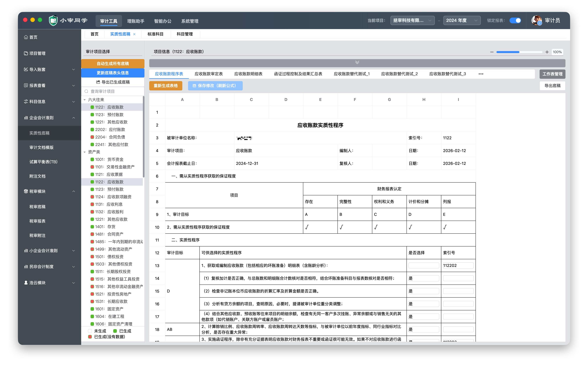This screenshot has height=369, width=588.
Task: Switch to the 标准科目 tab
Action: tap(155, 34)
